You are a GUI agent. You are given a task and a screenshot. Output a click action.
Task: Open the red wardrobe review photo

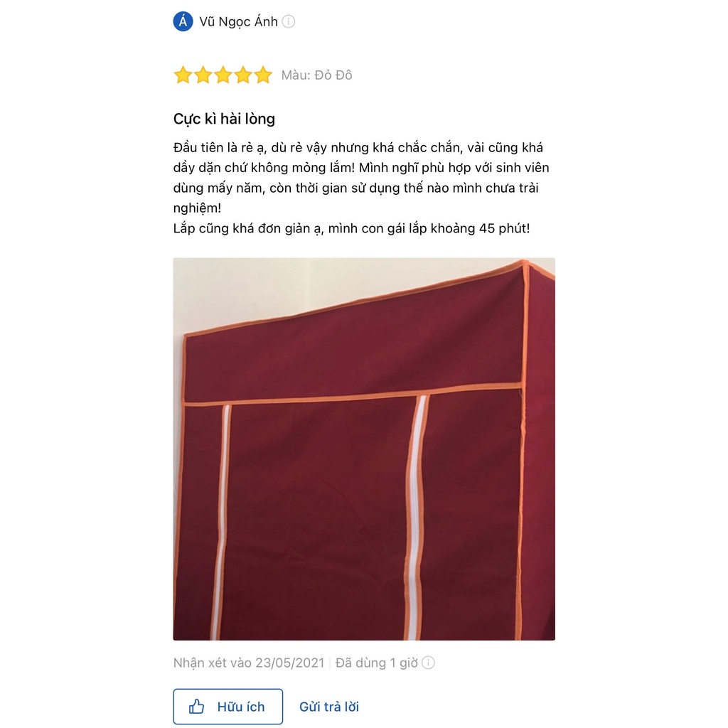[x=364, y=449]
